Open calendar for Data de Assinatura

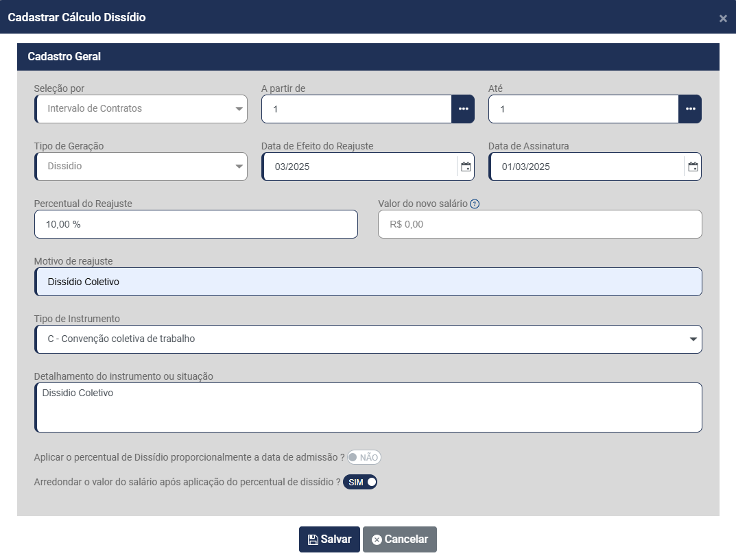click(693, 167)
